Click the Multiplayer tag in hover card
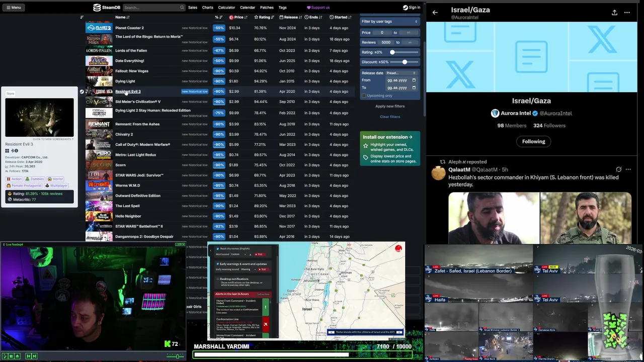 tap(56, 186)
